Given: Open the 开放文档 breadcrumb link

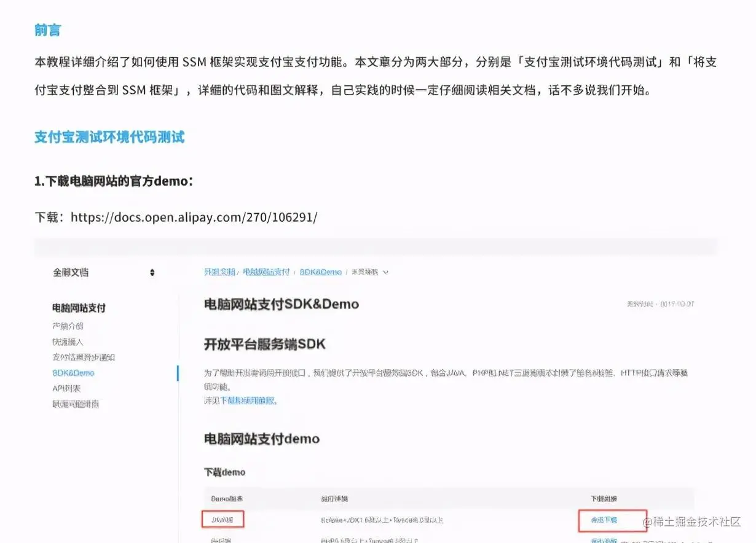Looking at the screenshot, I should 219,271.
